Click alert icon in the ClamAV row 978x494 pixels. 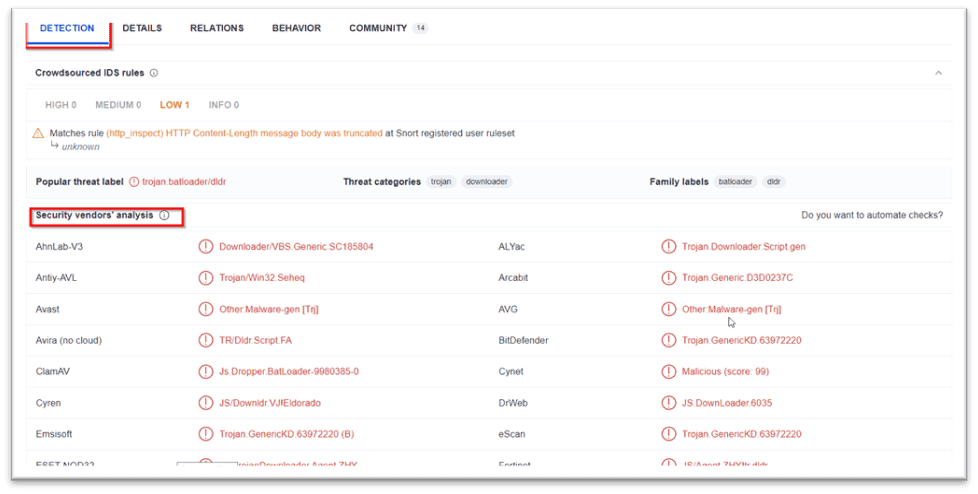[205, 371]
